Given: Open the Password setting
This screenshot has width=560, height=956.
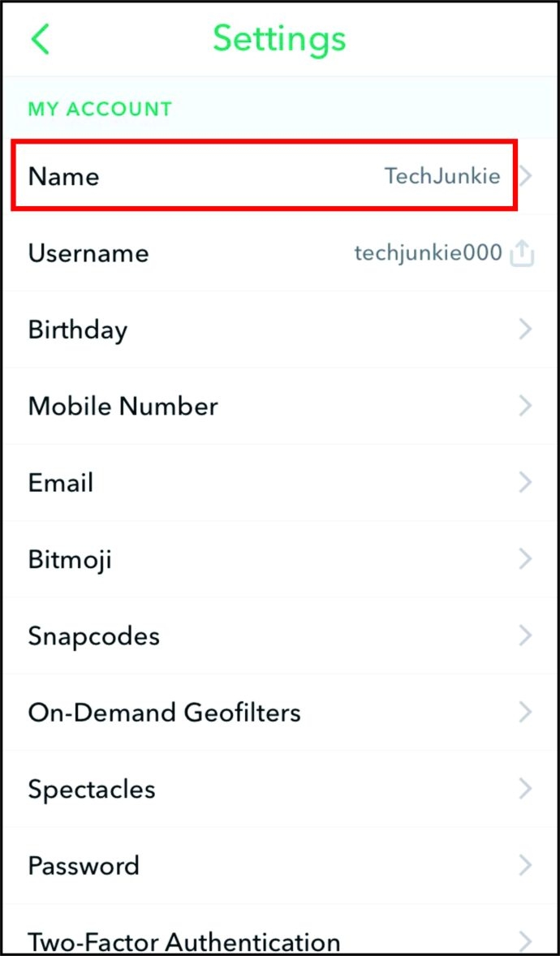Looking at the screenshot, I should point(84,865).
